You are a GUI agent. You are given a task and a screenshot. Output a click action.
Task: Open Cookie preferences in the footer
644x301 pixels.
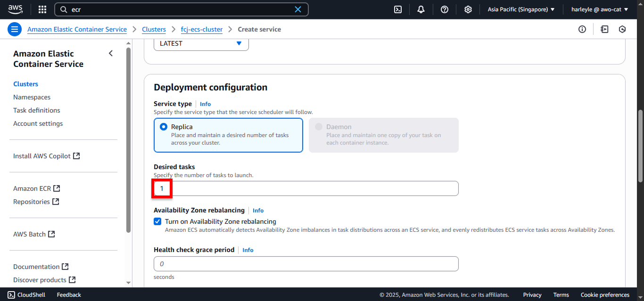pos(605,295)
